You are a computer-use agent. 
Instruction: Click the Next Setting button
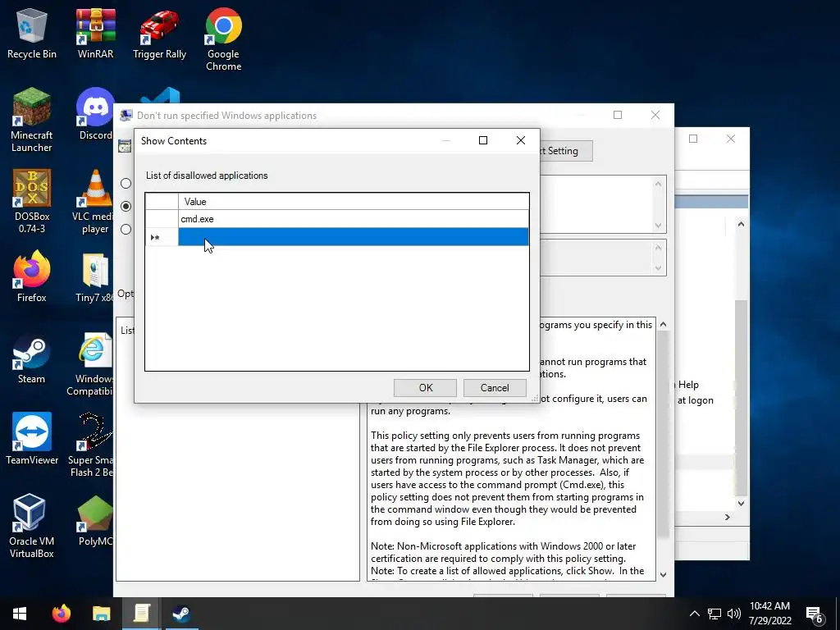(x=566, y=151)
